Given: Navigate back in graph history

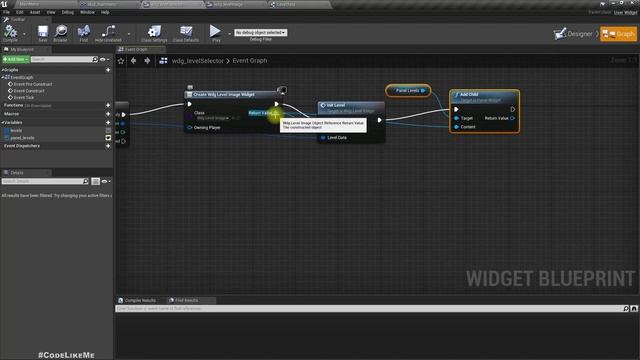Looking at the screenshot, I should click(x=133, y=61).
